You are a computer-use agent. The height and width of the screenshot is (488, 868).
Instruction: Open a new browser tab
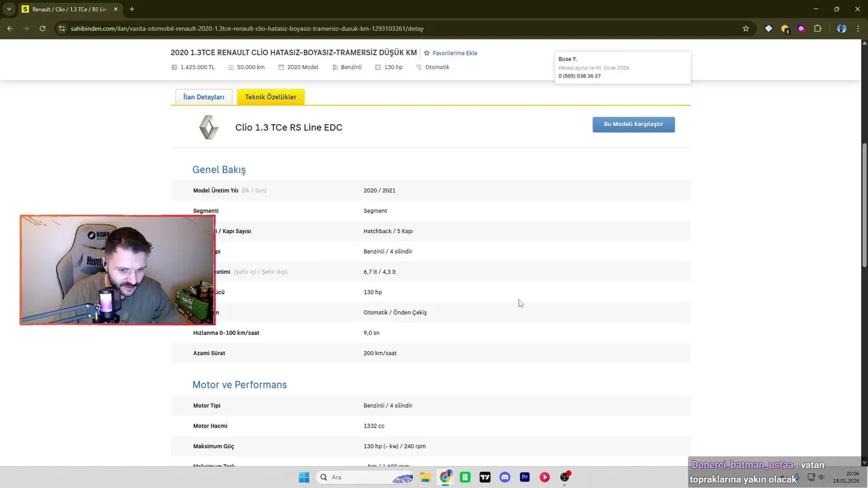coord(132,9)
